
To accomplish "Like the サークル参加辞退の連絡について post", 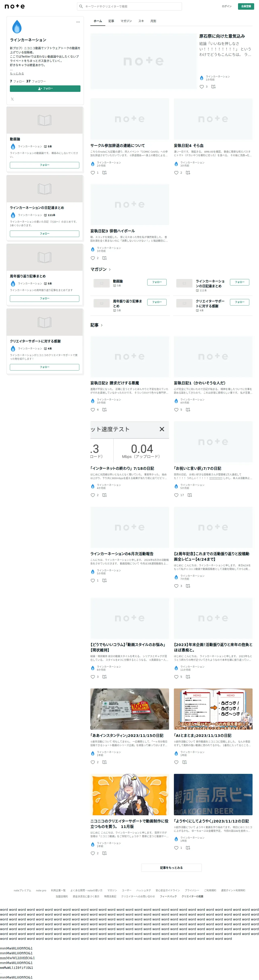I will pyautogui.click(x=92, y=173).
